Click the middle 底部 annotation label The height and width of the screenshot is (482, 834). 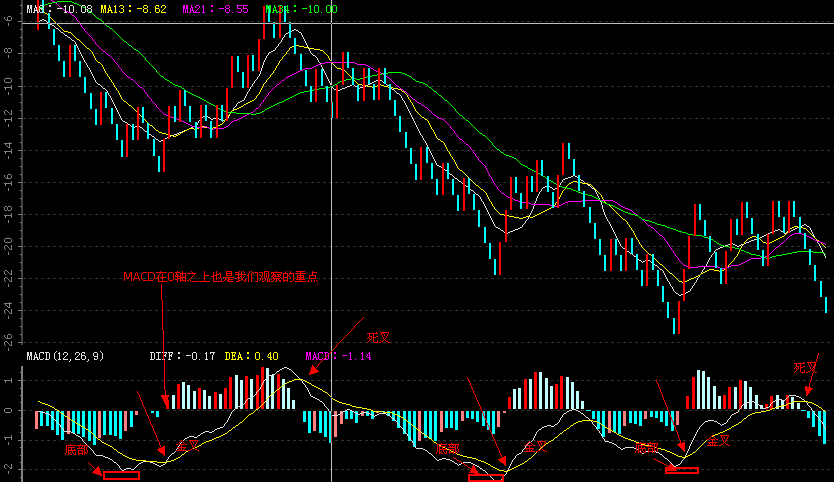click(447, 450)
